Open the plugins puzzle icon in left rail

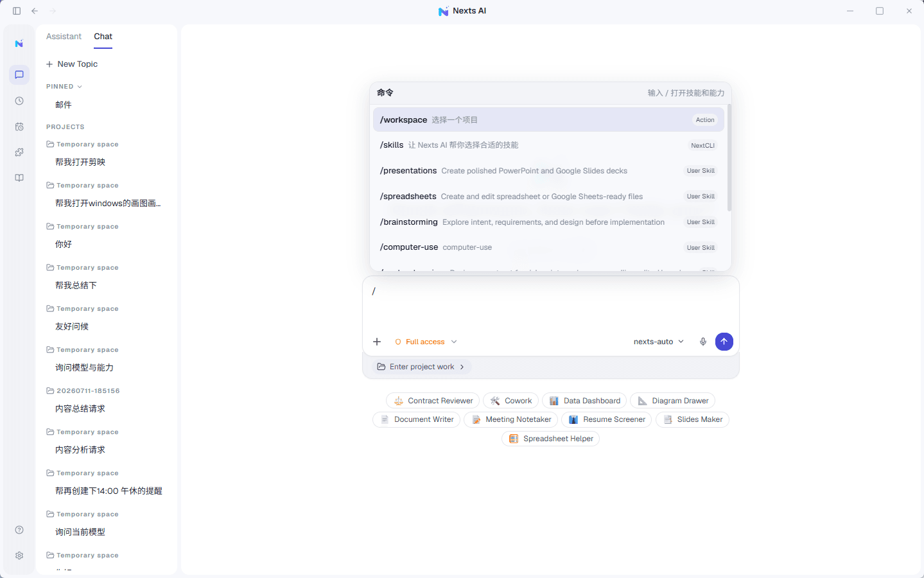point(19,152)
